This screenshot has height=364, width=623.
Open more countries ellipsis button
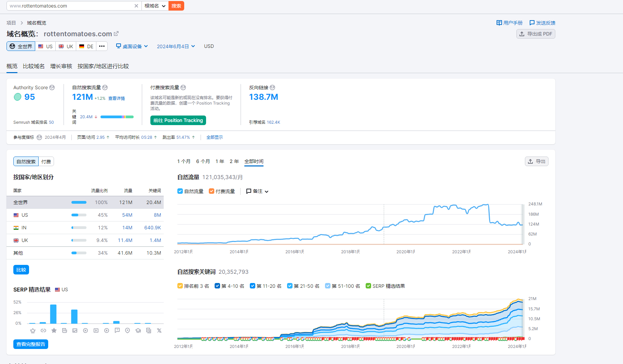pyautogui.click(x=102, y=46)
